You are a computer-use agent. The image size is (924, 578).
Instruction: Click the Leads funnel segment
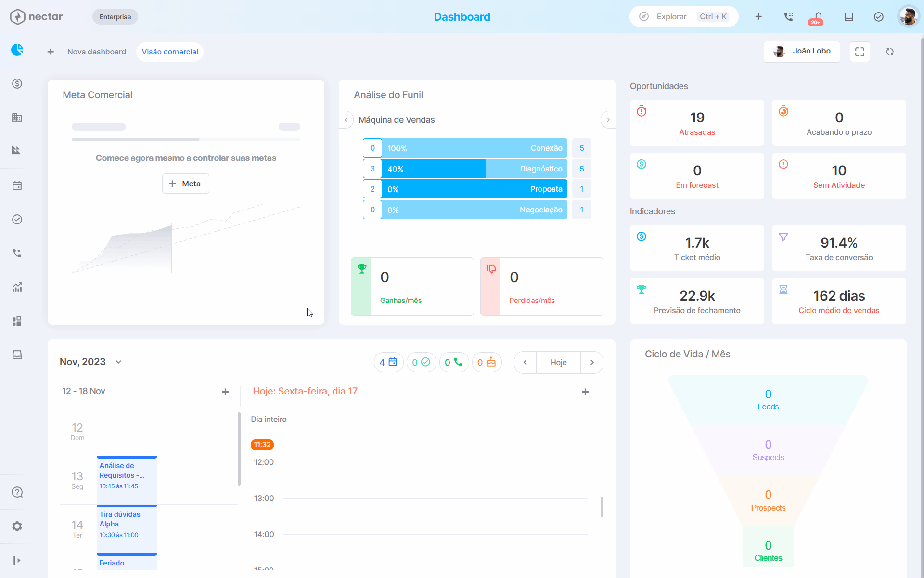click(x=768, y=400)
